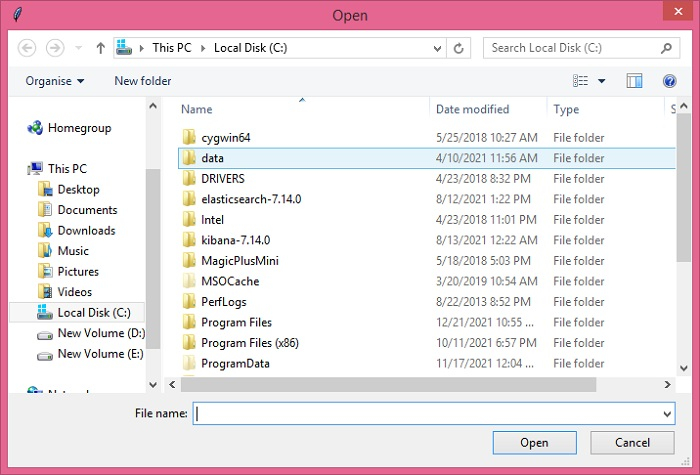Screen dimensions: 700x475
Task: Select Homegroup in the navigation pane
Action: point(69,128)
